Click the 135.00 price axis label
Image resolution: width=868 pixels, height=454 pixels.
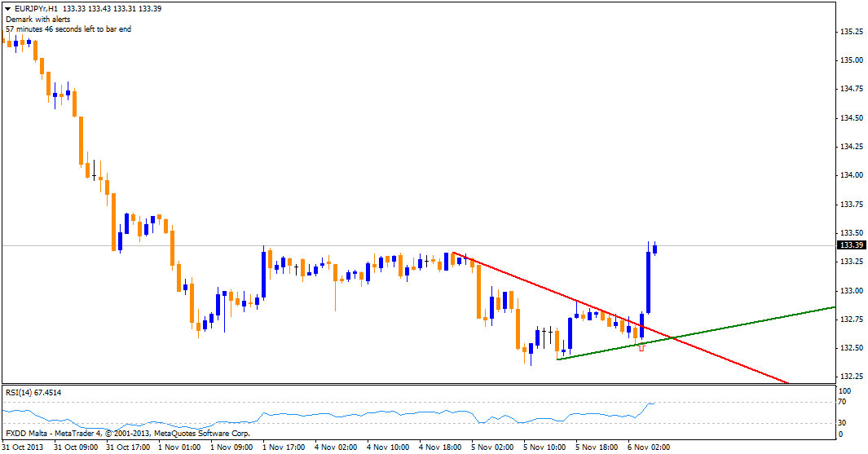coord(851,60)
